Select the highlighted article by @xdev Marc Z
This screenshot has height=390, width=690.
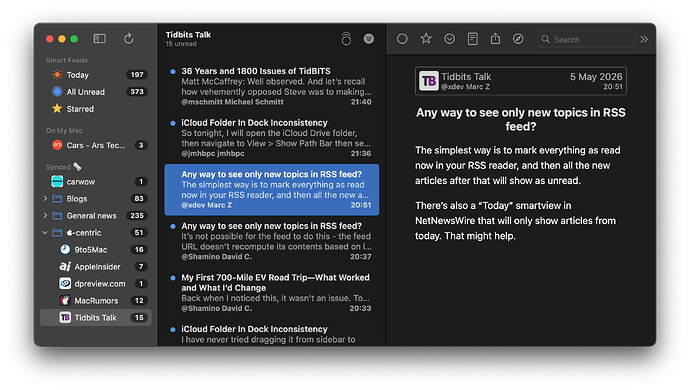pyautogui.click(x=272, y=190)
